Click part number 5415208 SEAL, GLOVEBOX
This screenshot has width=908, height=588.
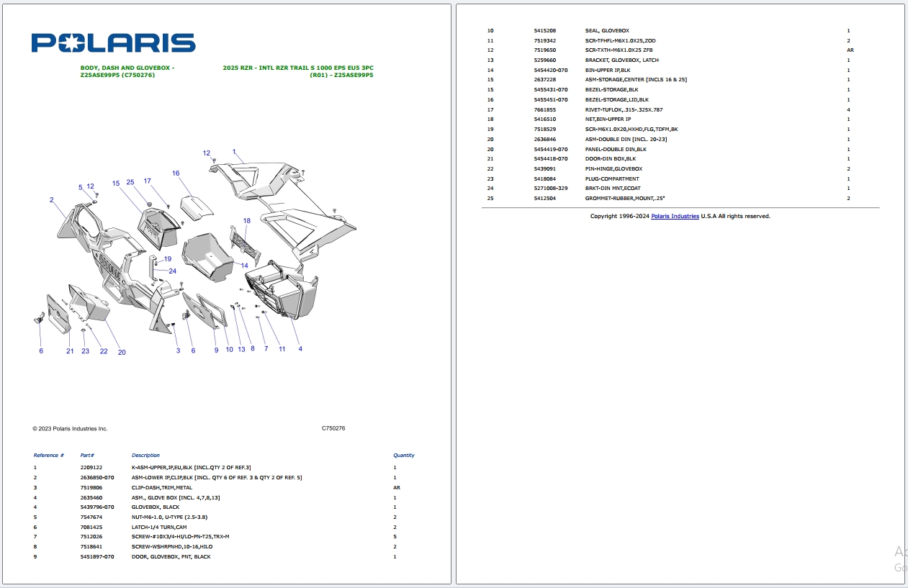[x=544, y=30]
